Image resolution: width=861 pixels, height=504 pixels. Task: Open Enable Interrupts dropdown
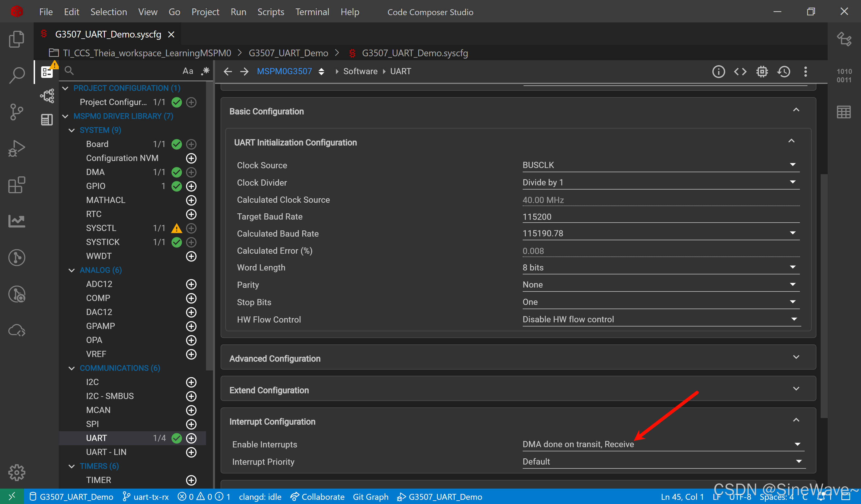(x=663, y=444)
